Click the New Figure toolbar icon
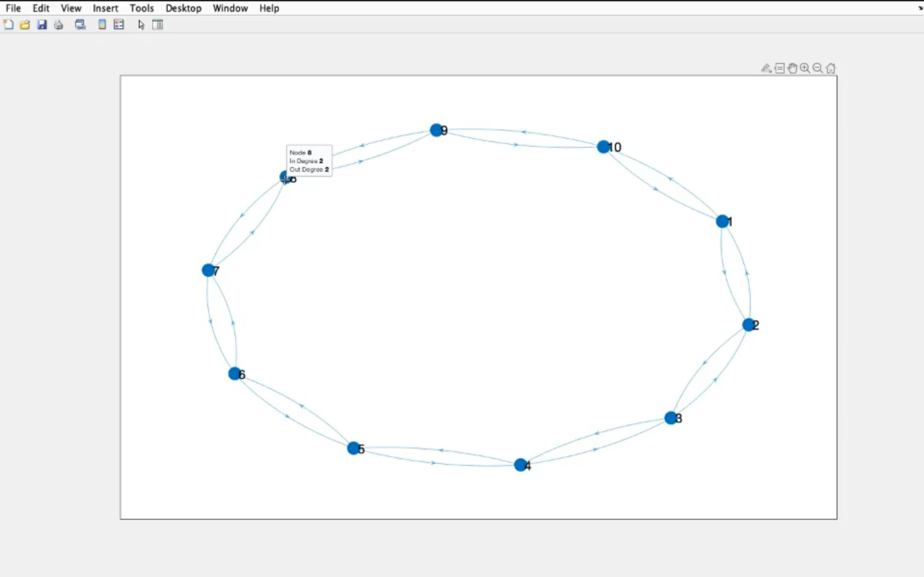The width and height of the screenshot is (924, 577). (x=8, y=25)
